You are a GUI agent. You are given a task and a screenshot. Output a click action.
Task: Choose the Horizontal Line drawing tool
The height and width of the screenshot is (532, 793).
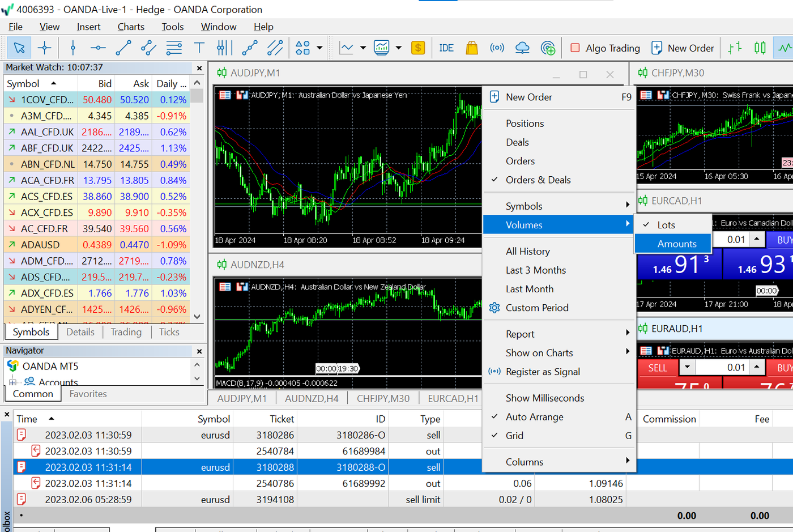pyautogui.click(x=97, y=48)
